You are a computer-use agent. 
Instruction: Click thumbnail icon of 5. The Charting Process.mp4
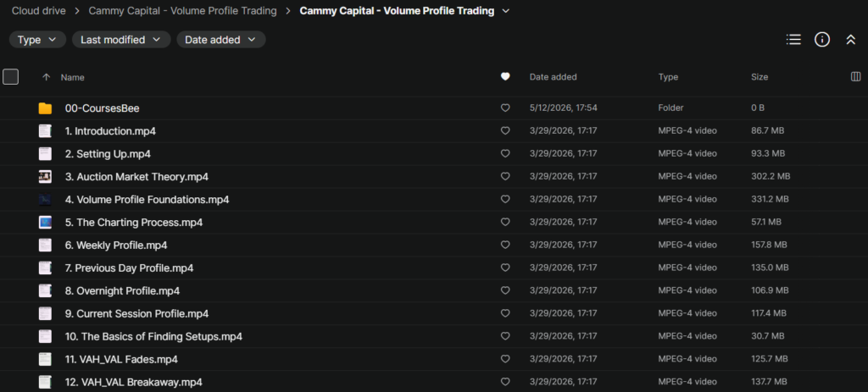click(46, 223)
